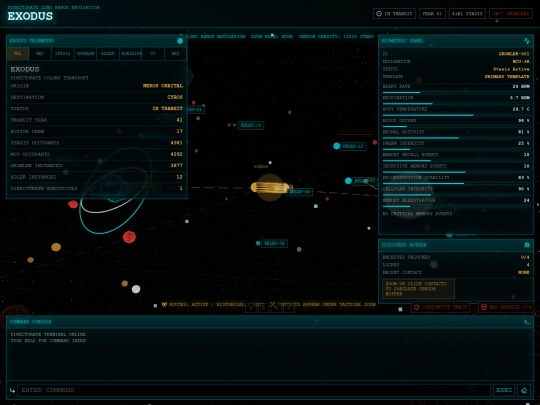Click the EXEC button
Viewport: 540px width, 405px height.
504,390
